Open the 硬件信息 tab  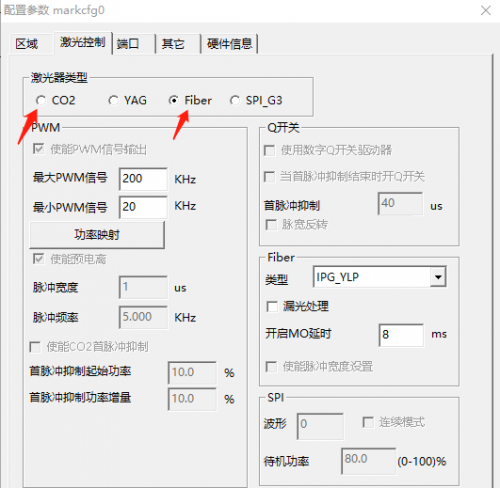(230, 44)
